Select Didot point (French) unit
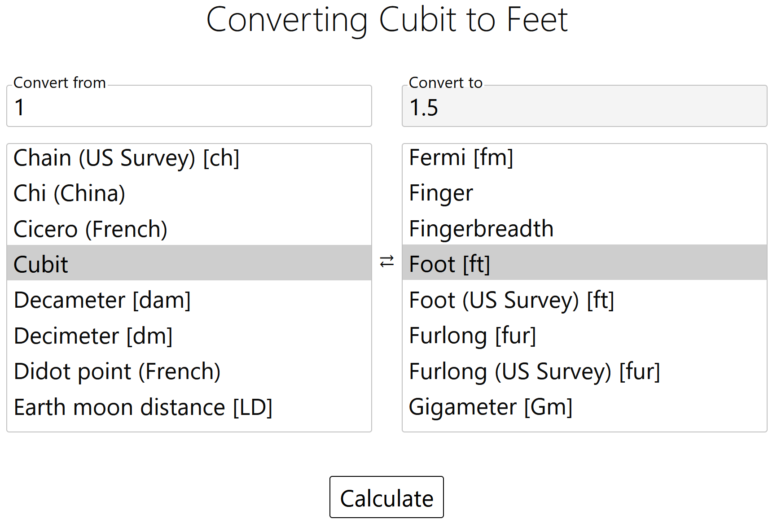 (189, 371)
